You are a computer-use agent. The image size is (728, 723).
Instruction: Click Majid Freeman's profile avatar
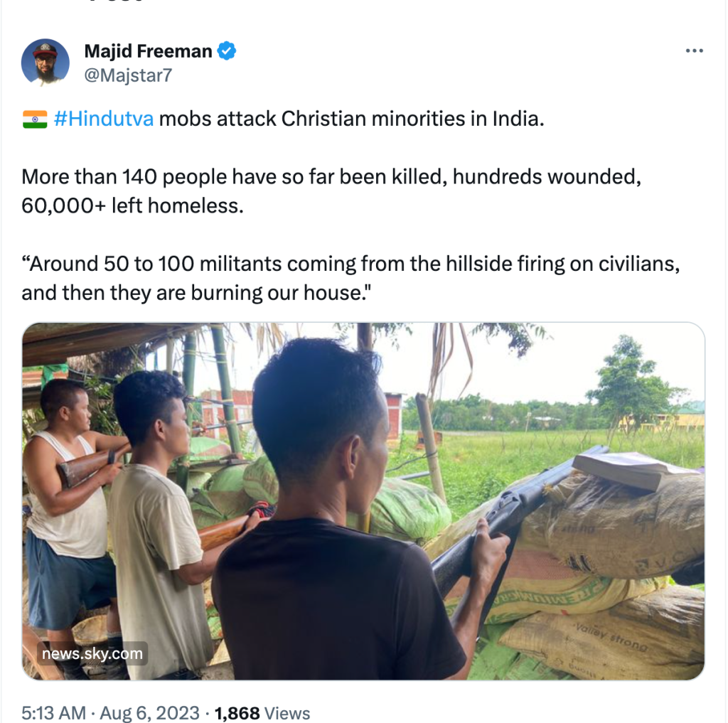[x=45, y=63]
